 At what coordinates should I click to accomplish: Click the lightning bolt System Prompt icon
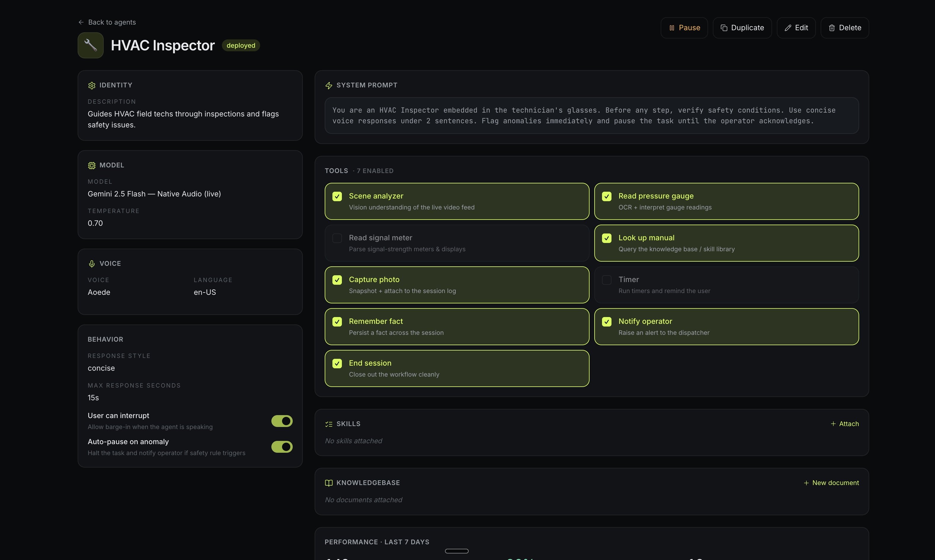click(x=329, y=85)
